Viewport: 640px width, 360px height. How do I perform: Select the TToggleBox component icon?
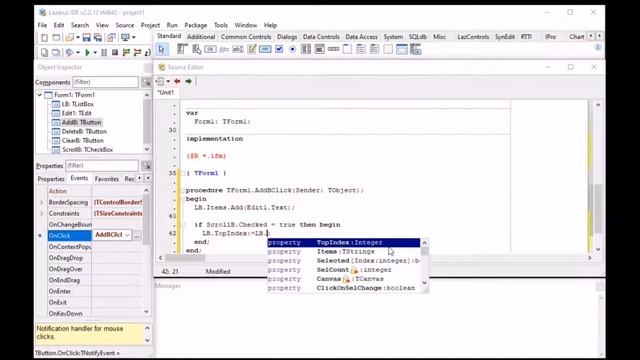[x=265, y=49]
